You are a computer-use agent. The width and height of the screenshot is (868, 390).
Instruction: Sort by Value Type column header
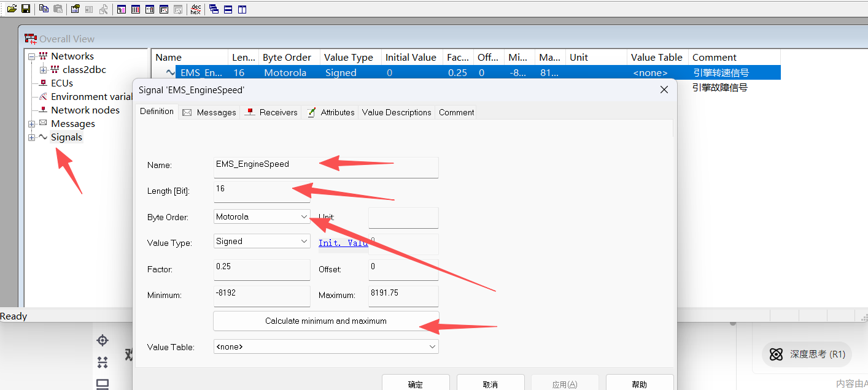(351, 57)
